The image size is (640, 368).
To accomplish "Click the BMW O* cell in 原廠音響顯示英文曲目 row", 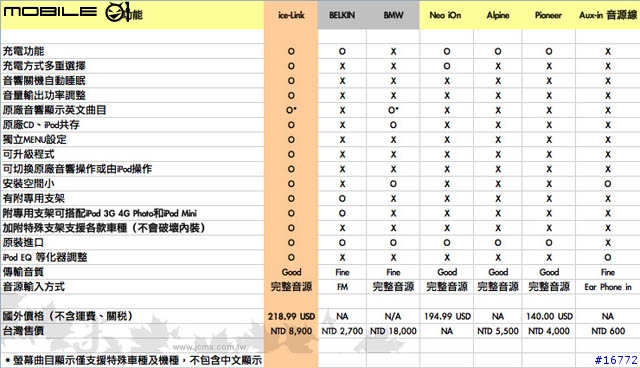I will (393, 110).
